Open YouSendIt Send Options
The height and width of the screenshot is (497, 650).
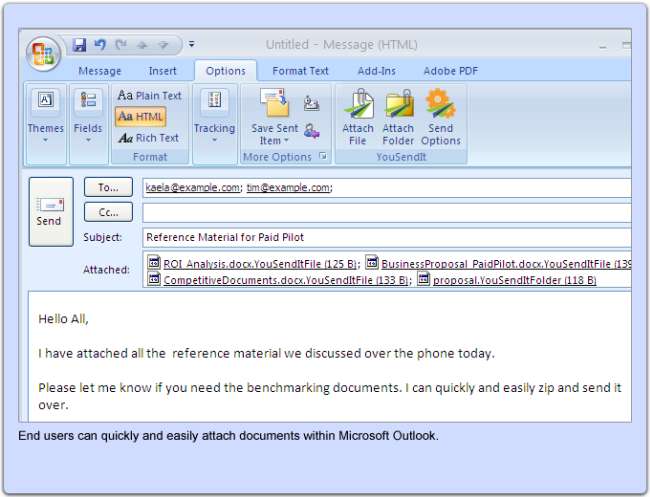tap(441, 117)
